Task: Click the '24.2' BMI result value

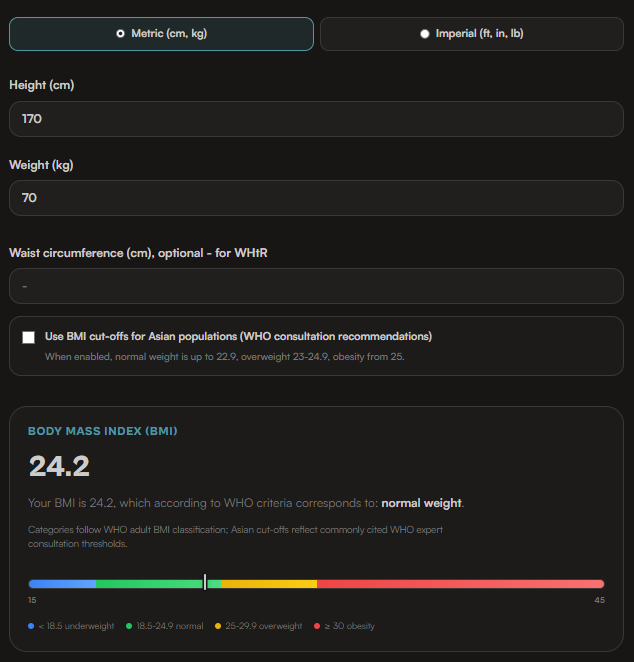Action: 59,466
